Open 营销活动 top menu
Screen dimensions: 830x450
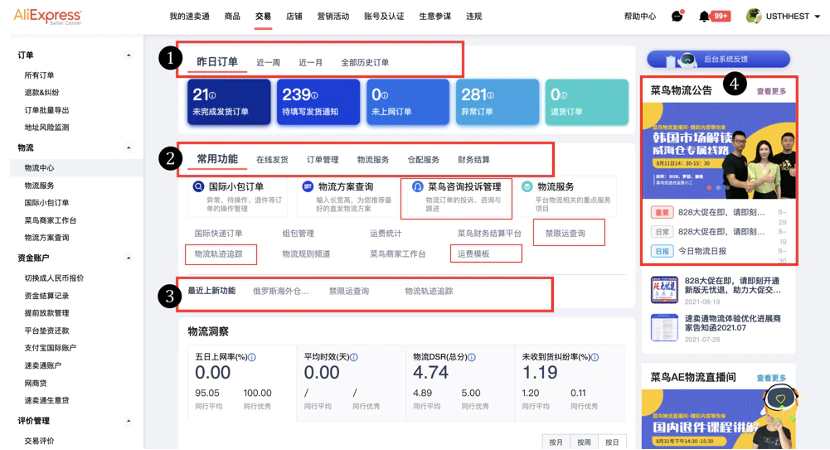coord(333,16)
